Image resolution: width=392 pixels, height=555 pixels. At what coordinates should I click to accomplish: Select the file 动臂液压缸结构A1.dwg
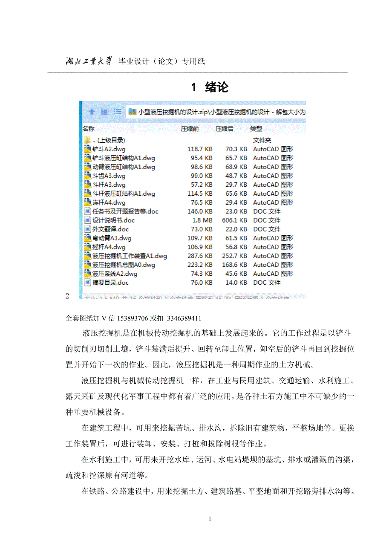point(124,167)
